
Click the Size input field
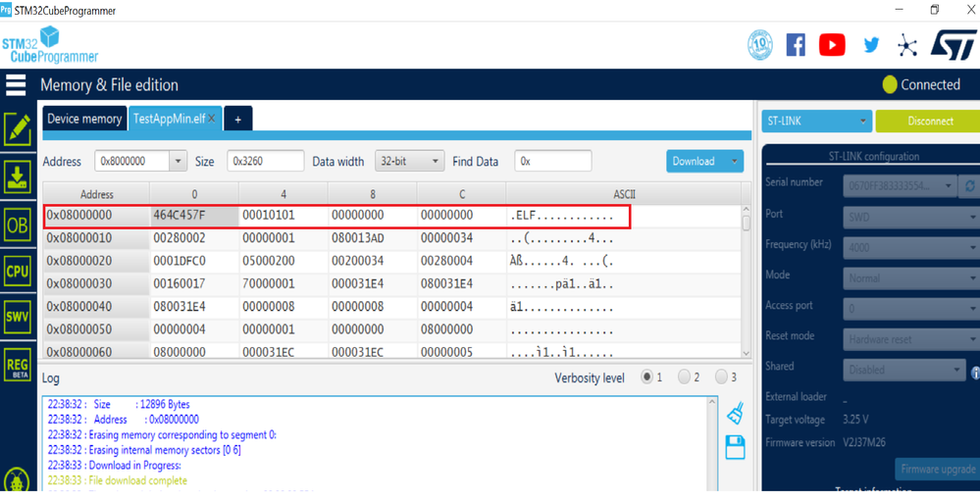click(266, 161)
